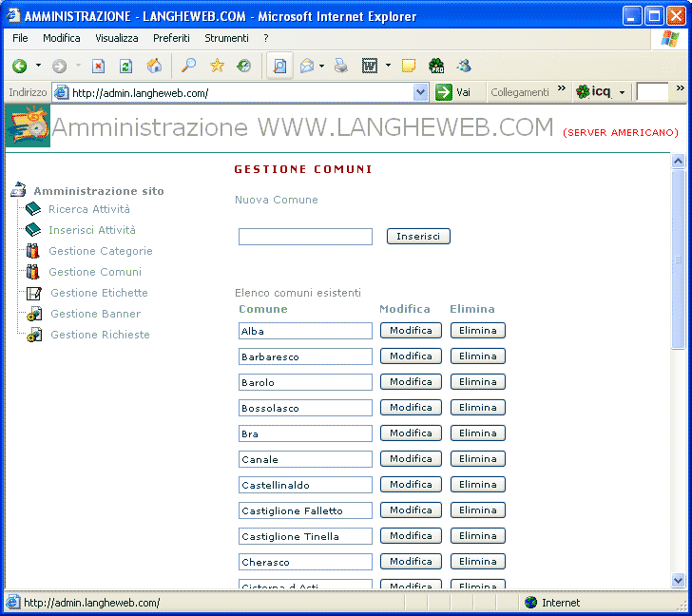This screenshot has height=616, width=692.
Task: Open the Back button history dropdown arrow
Action: pyautogui.click(x=38, y=66)
